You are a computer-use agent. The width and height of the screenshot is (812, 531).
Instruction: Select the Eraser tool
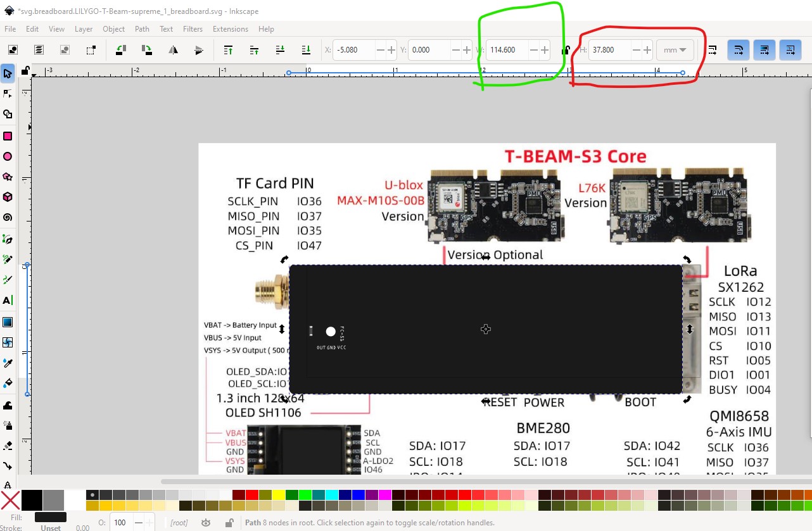coord(8,446)
